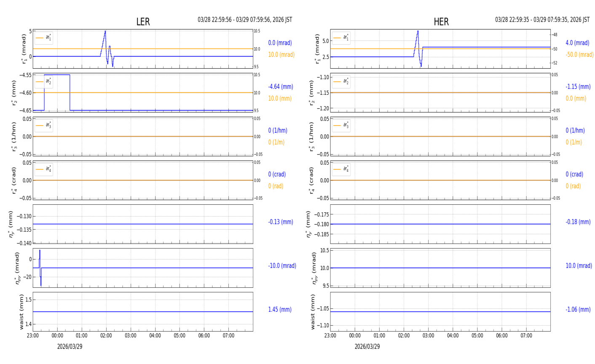The width and height of the screenshot is (595, 364).
Task: Click the LER time range text at top
Action: pos(245,20)
